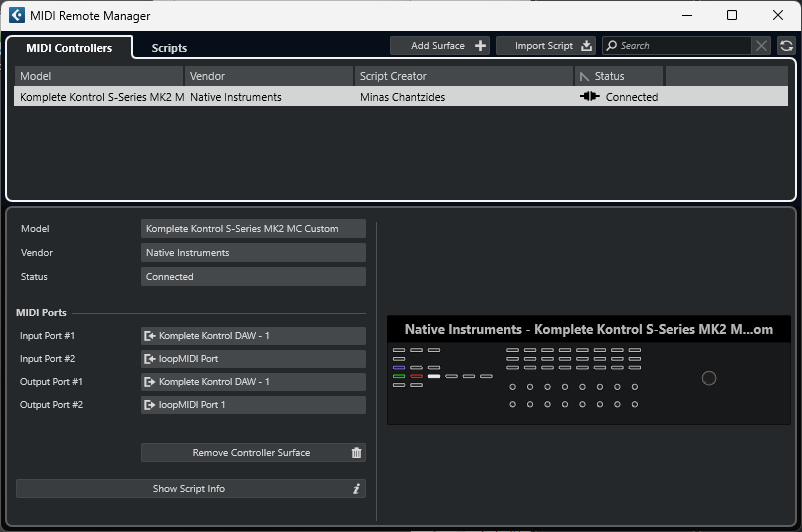Click Import Script button

coord(546,46)
